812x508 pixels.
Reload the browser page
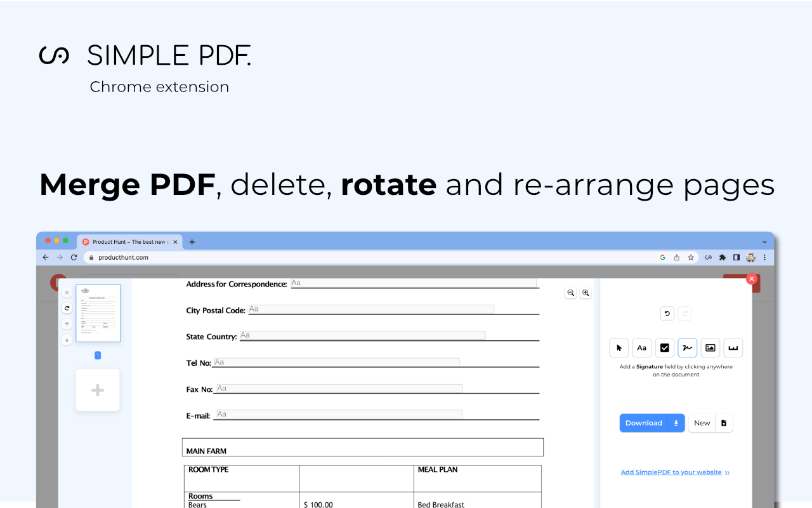74,257
